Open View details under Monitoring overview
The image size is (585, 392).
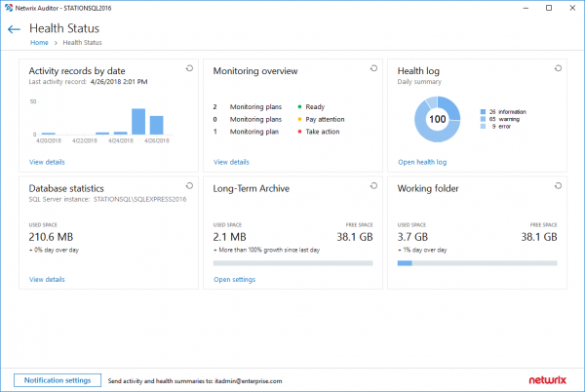[231, 162]
